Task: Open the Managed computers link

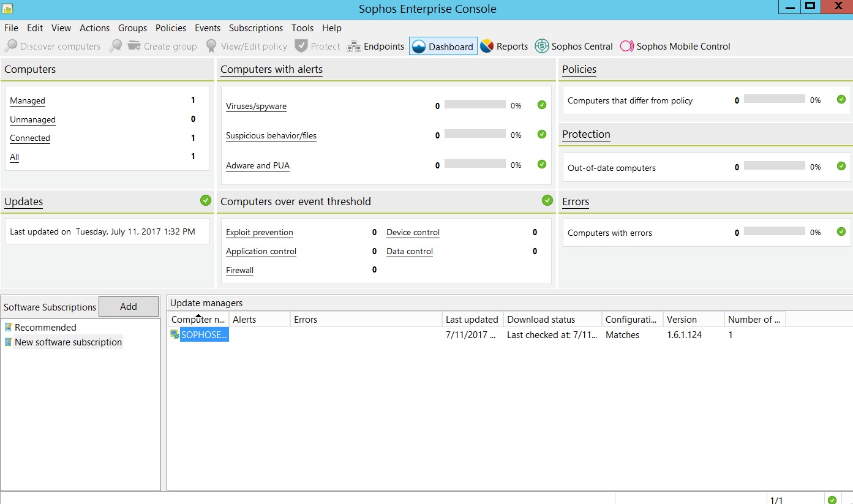Action: click(28, 101)
